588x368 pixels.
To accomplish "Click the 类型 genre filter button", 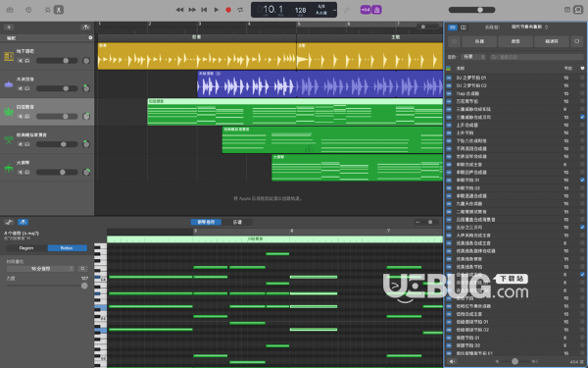I will coord(515,41).
